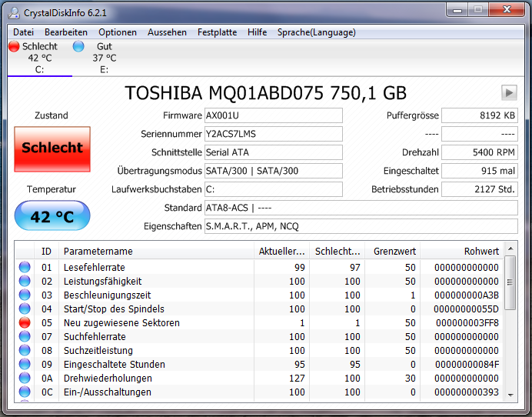The width and height of the screenshot is (532, 417).
Task: Click status icon of Lesefehlerrate row
Action: point(25,267)
